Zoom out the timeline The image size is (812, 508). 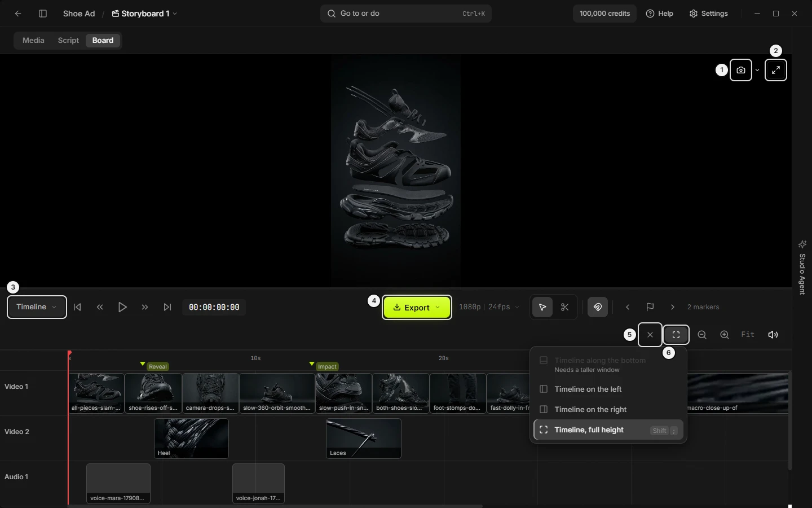click(x=702, y=335)
